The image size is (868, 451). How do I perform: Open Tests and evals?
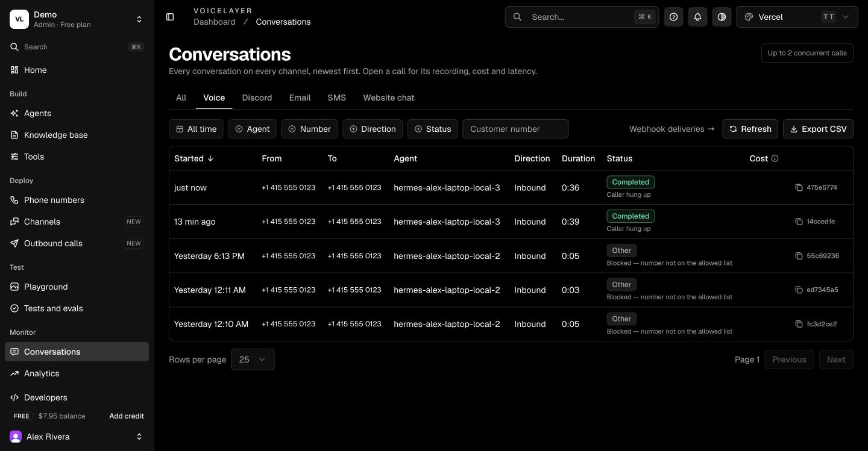[77, 308]
